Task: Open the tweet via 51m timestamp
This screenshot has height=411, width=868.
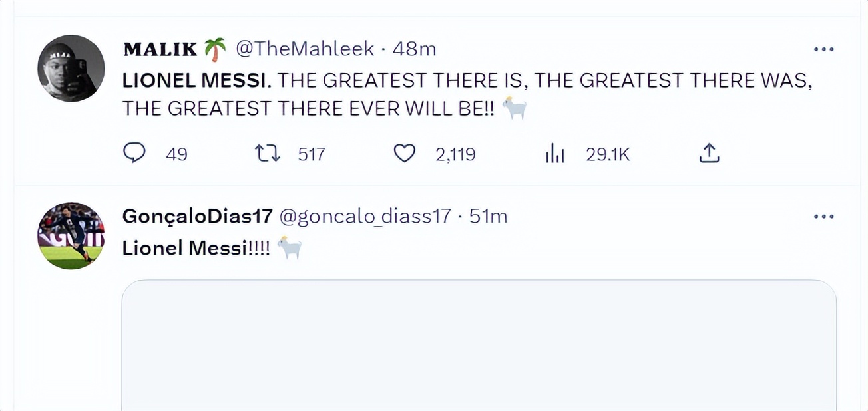Action: [488, 217]
